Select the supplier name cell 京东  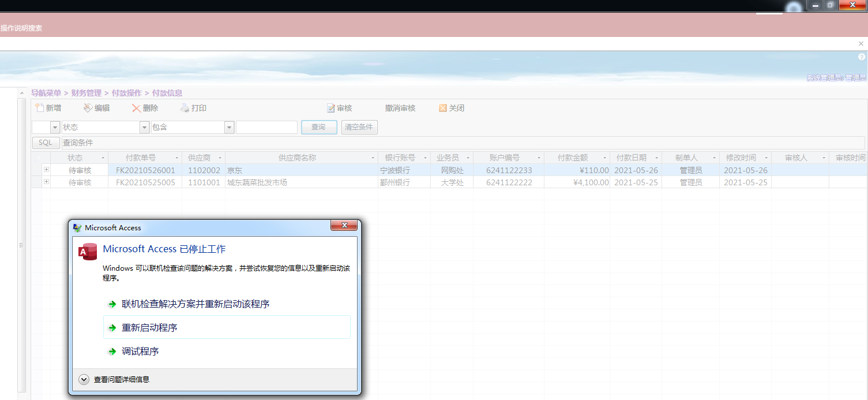pyautogui.click(x=302, y=170)
